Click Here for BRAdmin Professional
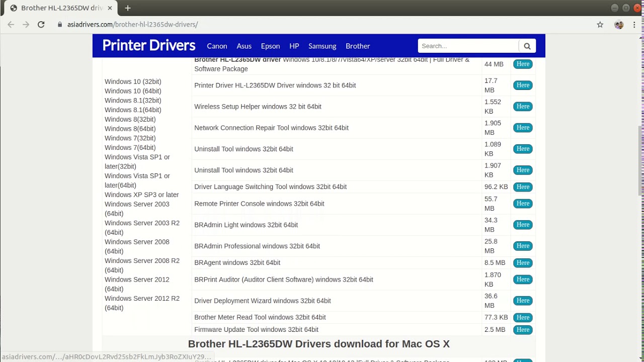Viewport: 644px width, 362px height. (523, 245)
